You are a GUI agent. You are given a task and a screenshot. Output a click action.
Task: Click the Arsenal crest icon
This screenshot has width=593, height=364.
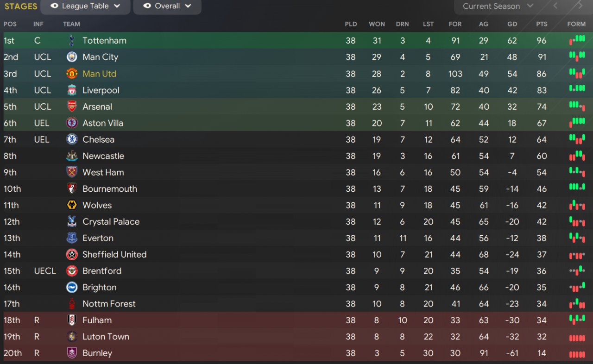(x=71, y=107)
